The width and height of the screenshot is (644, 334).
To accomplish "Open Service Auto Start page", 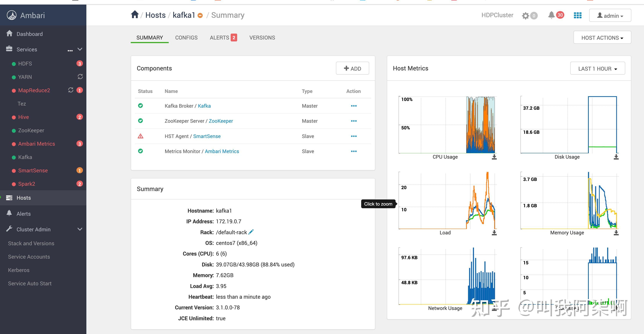I will pyautogui.click(x=30, y=283).
